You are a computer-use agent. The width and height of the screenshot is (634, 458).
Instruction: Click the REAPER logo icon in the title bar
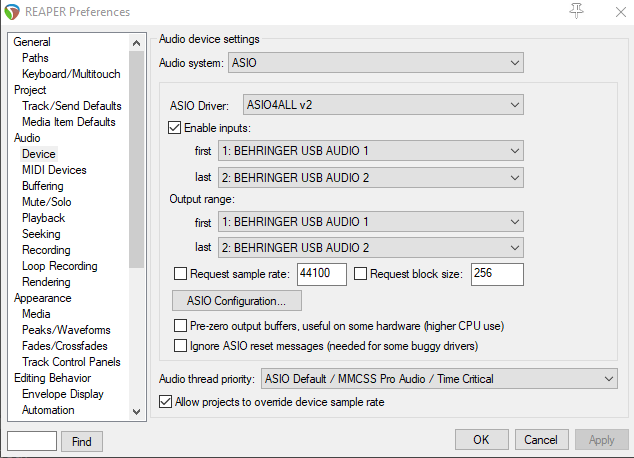[x=12, y=12]
